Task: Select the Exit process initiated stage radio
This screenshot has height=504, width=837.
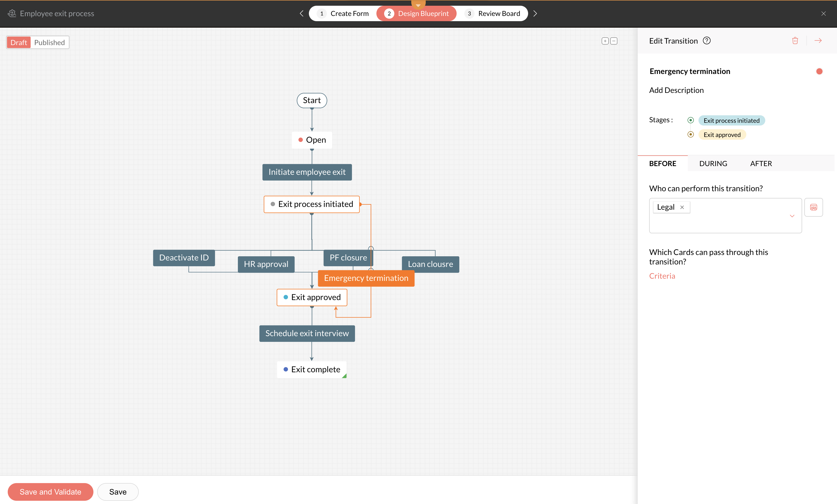Action: (690, 120)
